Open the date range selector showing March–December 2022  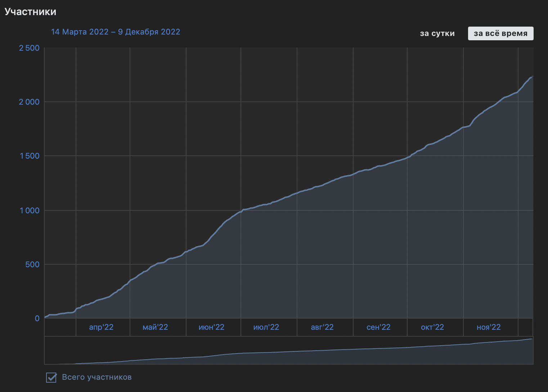coord(116,32)
